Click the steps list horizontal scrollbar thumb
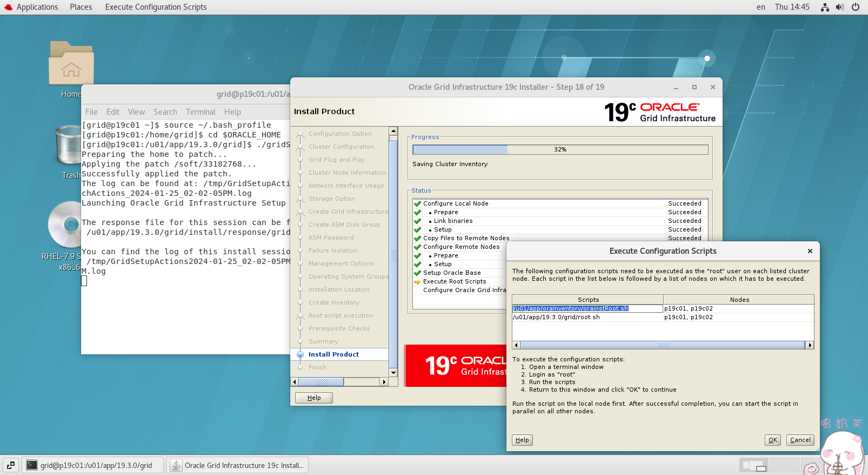This screenshot has width=868, height=475. tap(321, 382)
